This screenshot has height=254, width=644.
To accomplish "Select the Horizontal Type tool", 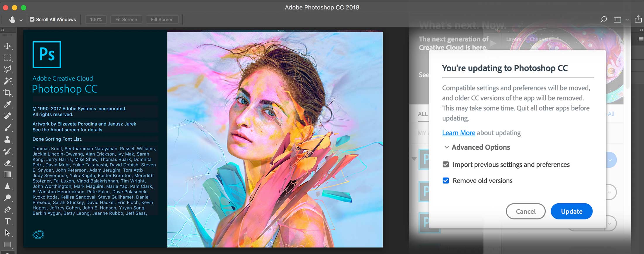I will point(7,222).
